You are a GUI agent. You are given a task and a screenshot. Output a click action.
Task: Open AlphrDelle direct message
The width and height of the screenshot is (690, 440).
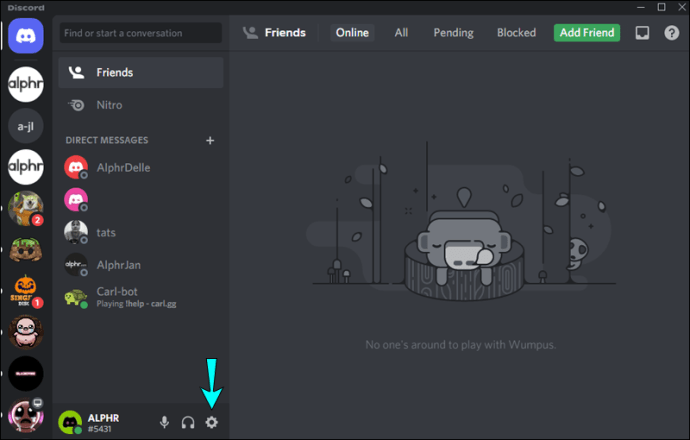tap(141, 168)
